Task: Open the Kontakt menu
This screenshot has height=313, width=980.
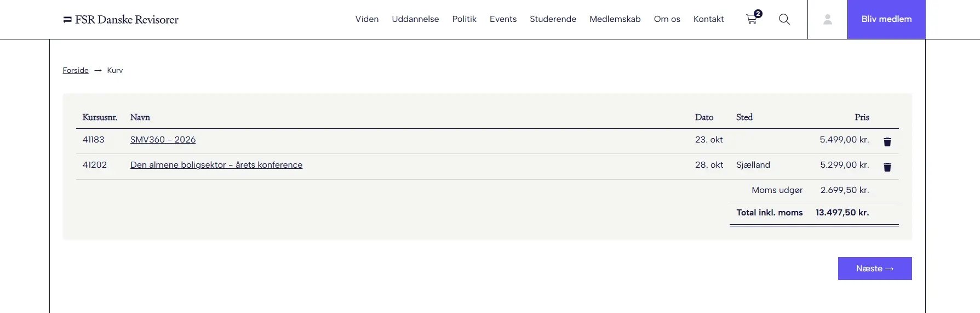Action: point(708,19)
